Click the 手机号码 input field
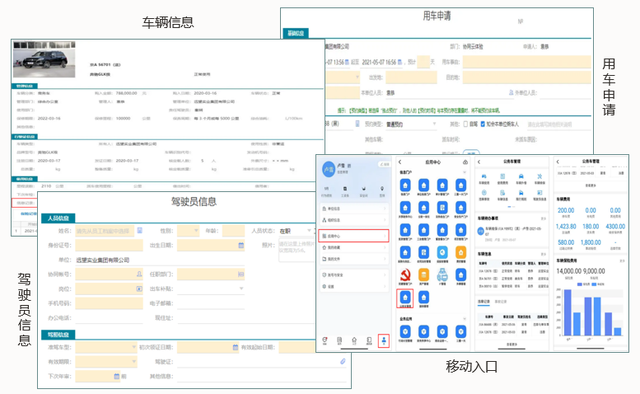640x394 pixels. [109, 303]
